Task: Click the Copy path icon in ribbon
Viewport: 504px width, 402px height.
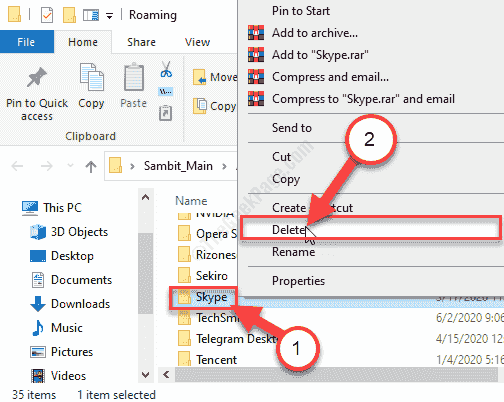Action: pyautogui.click(x=165, y=91)
